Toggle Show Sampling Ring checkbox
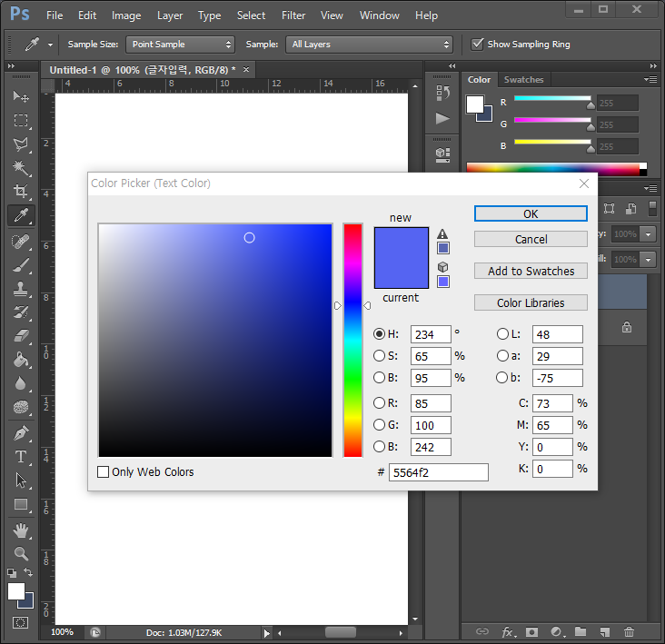Image resolution: width=665 pixels, height=644 pixels. 478,45
